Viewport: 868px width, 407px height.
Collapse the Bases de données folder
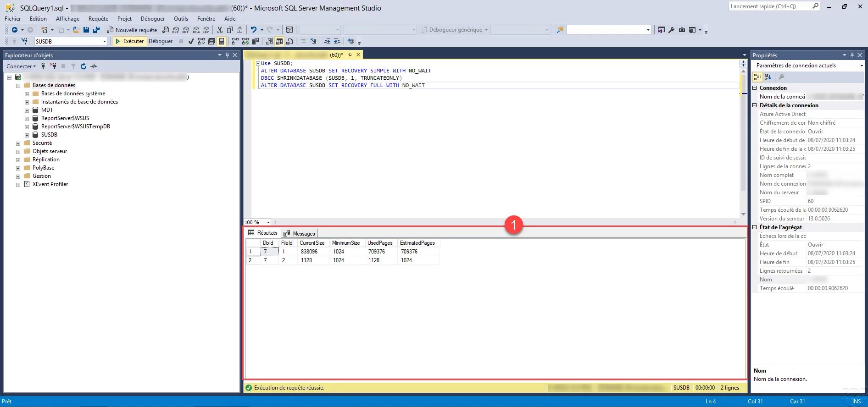(18, 86)
